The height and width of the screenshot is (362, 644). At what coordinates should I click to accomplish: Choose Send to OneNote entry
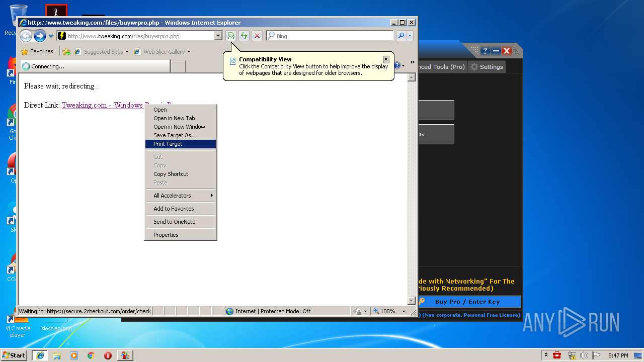pyautogui.click(x=181, y=222)
